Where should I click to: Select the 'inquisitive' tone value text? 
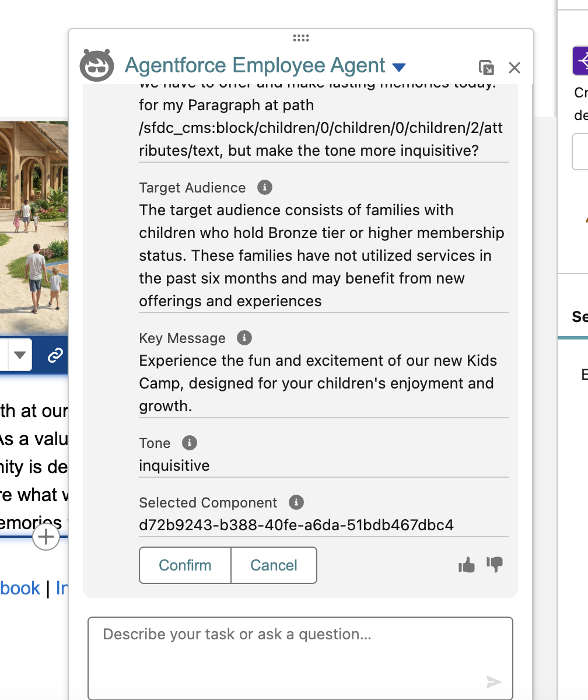174,466
